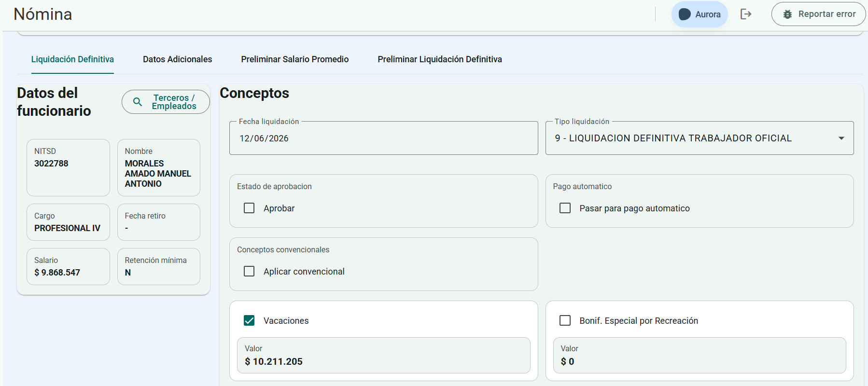
Task: Click the Reportar error button
Action: point(818,14)
